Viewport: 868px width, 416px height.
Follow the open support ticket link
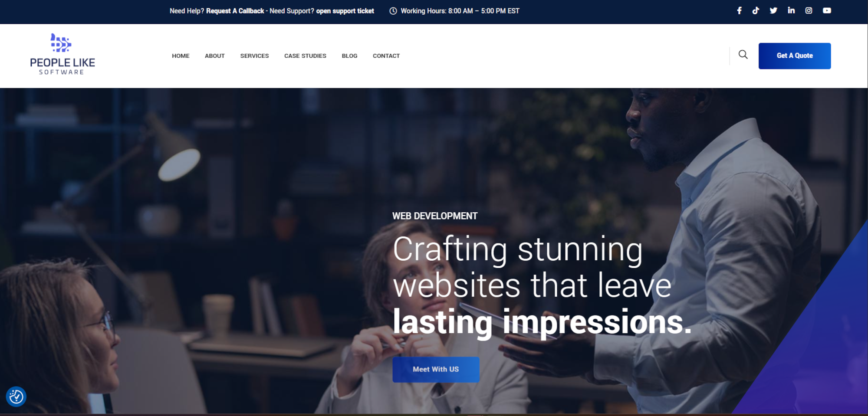(345, 11)
